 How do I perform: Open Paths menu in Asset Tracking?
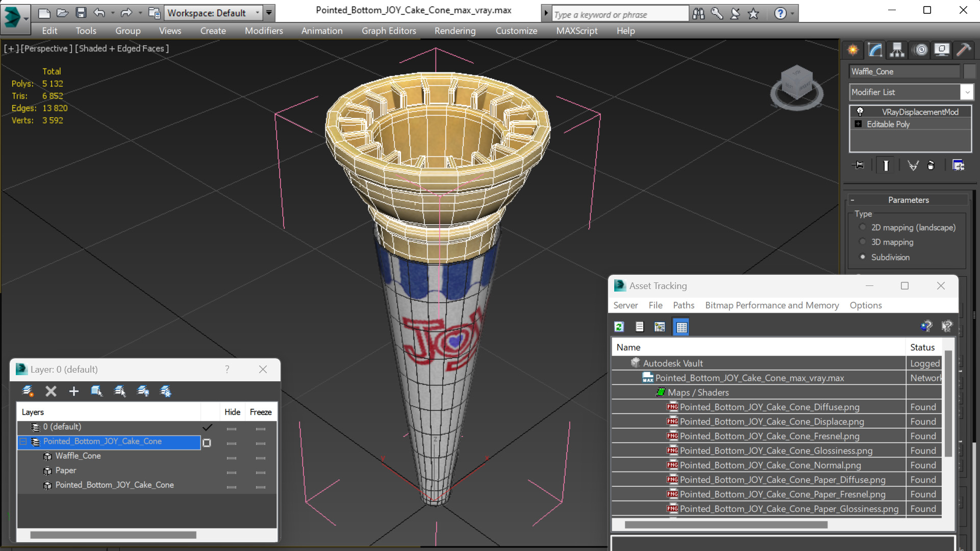point(683,305)
